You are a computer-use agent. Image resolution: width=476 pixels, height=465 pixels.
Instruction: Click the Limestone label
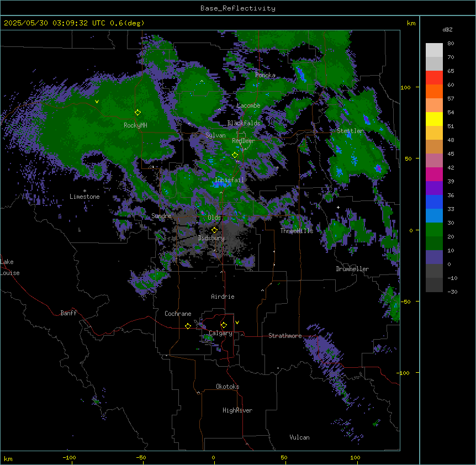coord(84,197)
